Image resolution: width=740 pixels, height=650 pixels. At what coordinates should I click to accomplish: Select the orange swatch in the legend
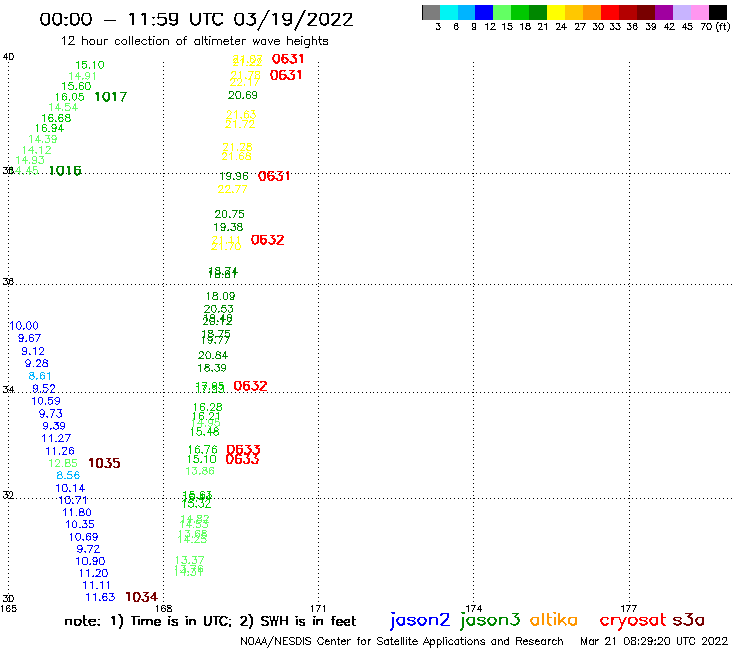click(592, 12)
